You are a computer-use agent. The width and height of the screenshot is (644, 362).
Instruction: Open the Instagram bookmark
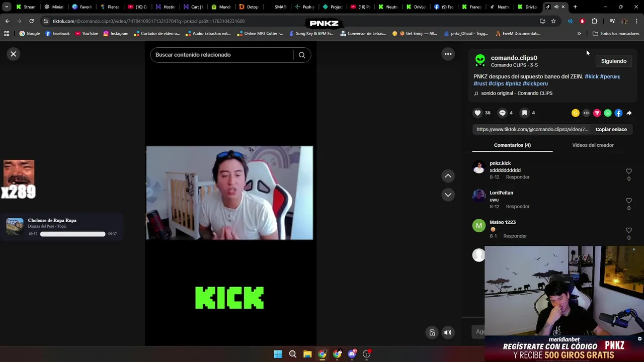pos(115,34)
